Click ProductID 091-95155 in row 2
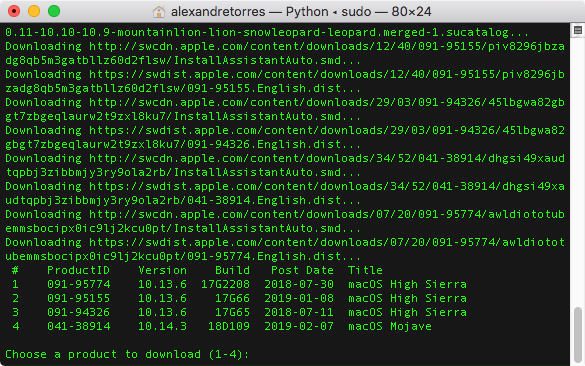Viewport: 585px width, 366px height. [x=79, y=298]
